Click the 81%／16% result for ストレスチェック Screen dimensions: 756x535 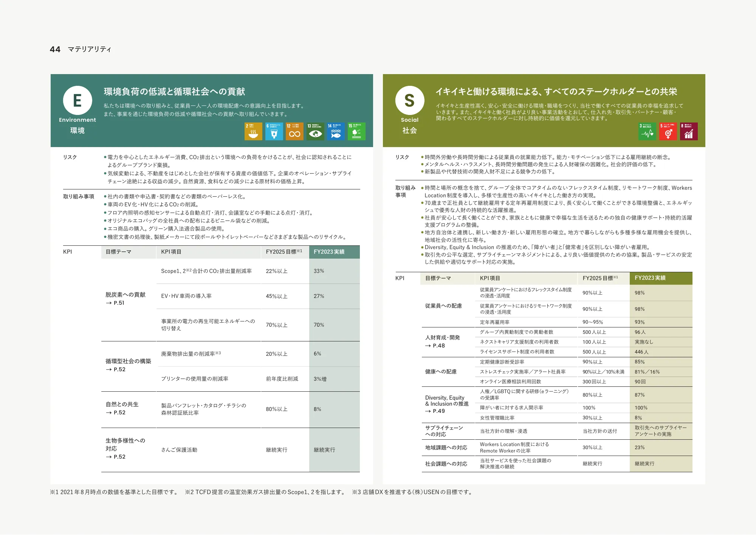coord(647,372)
